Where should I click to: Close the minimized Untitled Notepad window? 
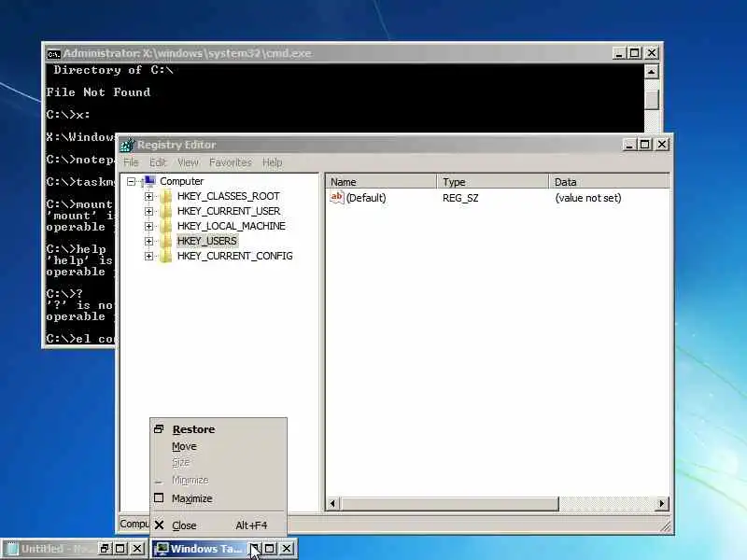[137, 549]
